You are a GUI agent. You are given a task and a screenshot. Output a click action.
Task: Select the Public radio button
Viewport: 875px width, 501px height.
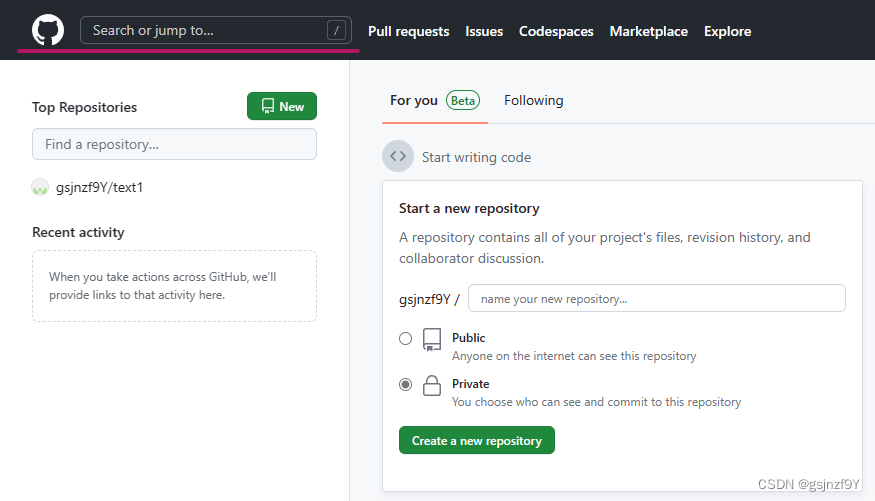(x=405, y=339)
